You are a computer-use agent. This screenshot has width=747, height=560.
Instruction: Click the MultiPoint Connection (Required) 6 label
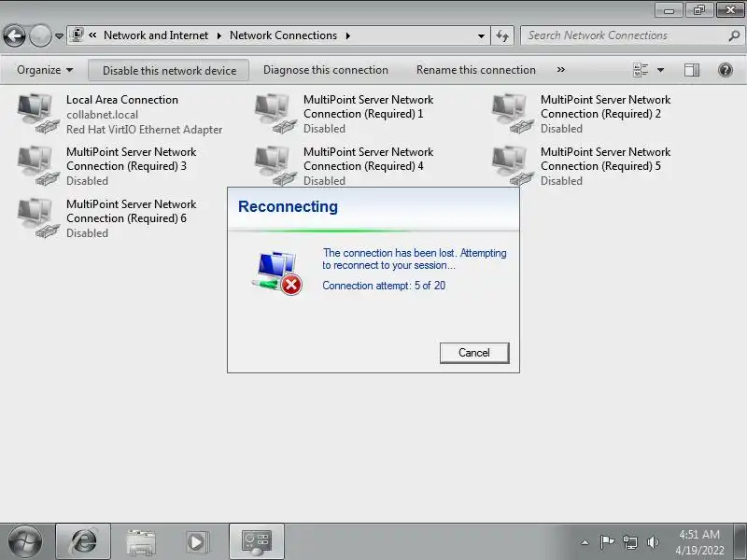(x=131, y=211)
